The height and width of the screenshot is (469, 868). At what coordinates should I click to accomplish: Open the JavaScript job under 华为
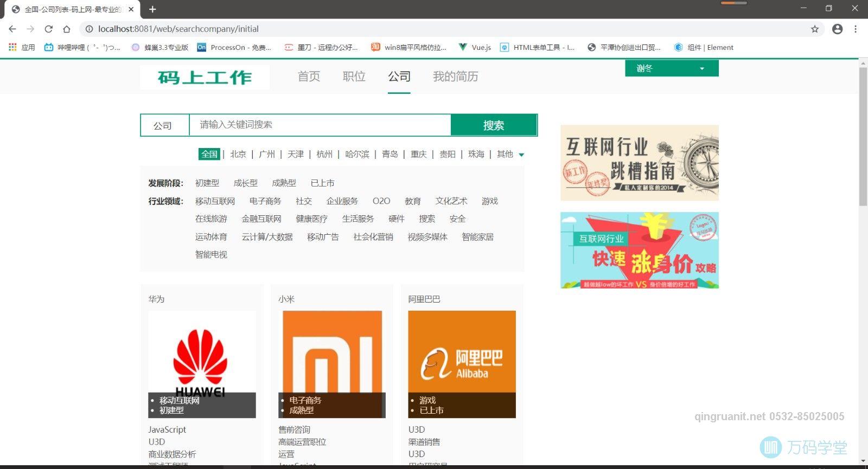[x=167, y=429]
